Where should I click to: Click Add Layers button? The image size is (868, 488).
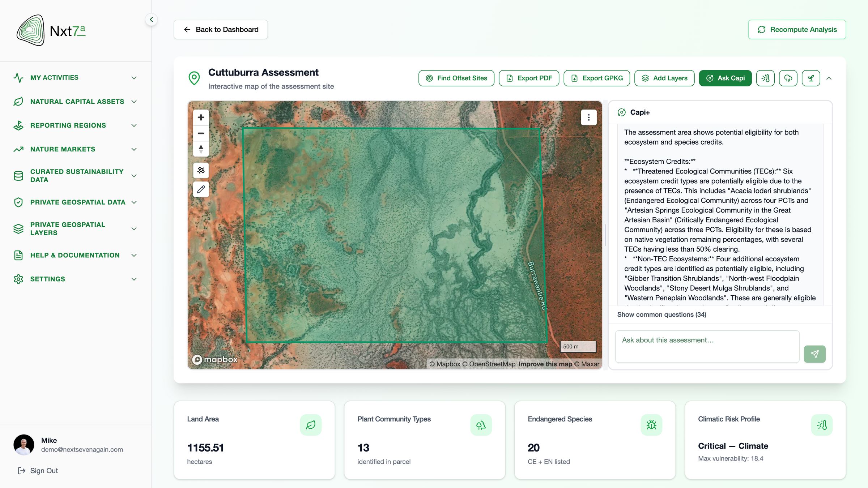pyautogui.click(x=664, y=78)
